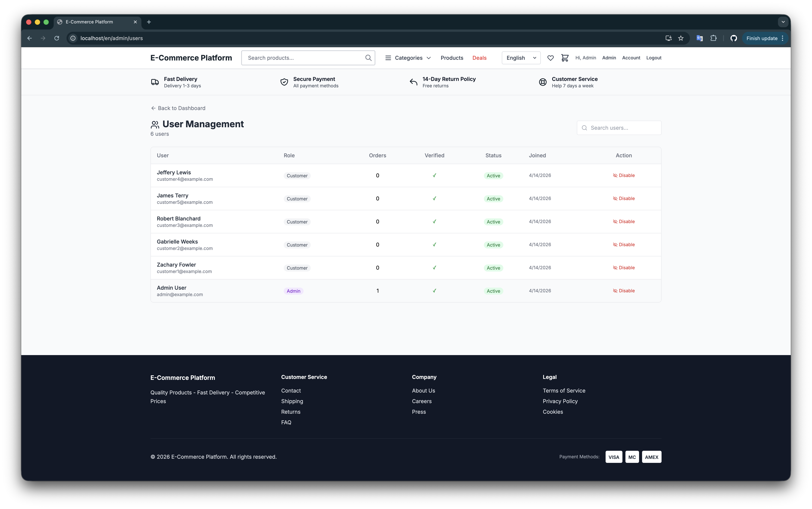Go to the Deals menu item
Screen dimensions: 812x509
point(479,58)
